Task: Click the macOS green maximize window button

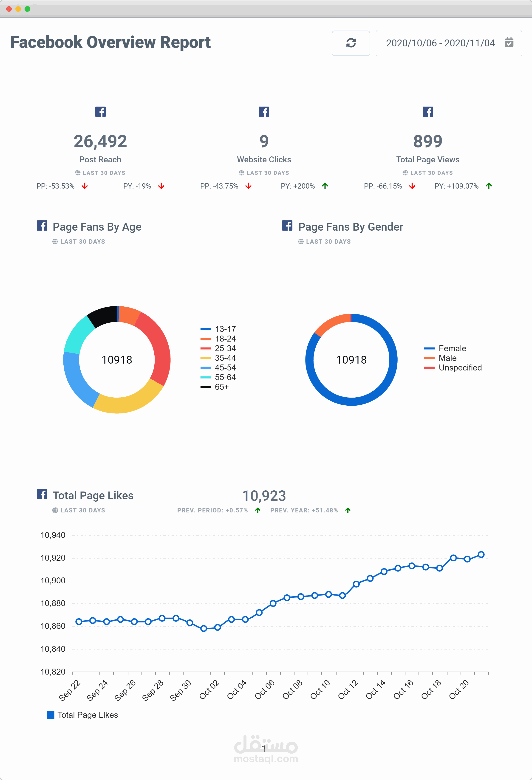Action: (28, 9)
